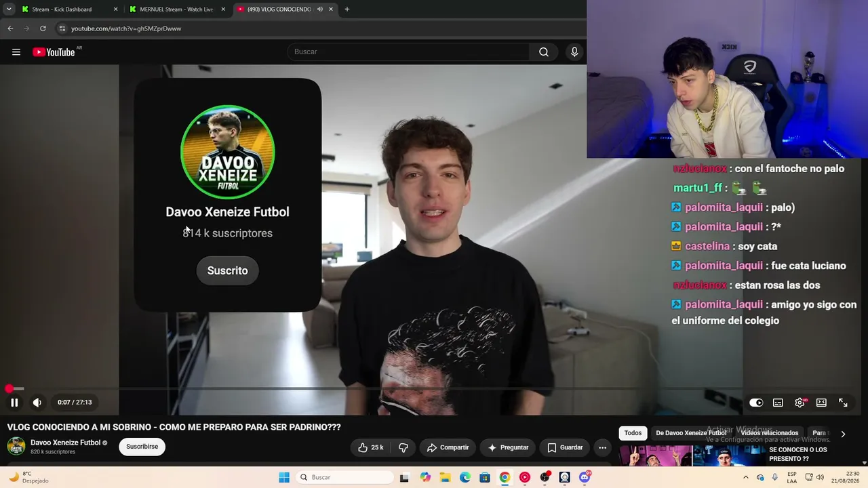Like the video with thumbs up
The image size is (868, 488).
tap(371, 447)
